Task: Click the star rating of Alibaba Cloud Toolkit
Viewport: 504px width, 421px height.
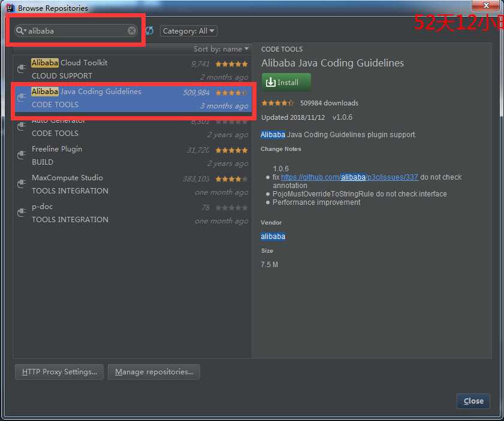Action: coord(231,64)
